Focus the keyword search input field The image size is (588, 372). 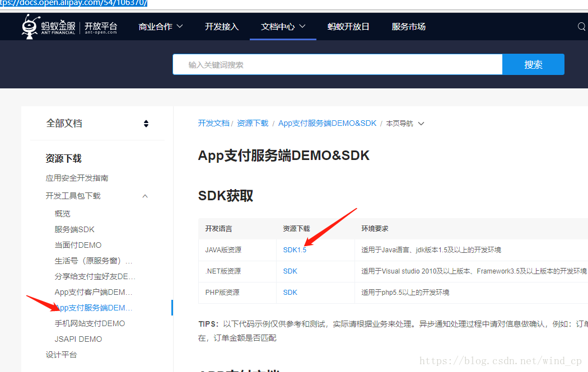click(338, 64)
